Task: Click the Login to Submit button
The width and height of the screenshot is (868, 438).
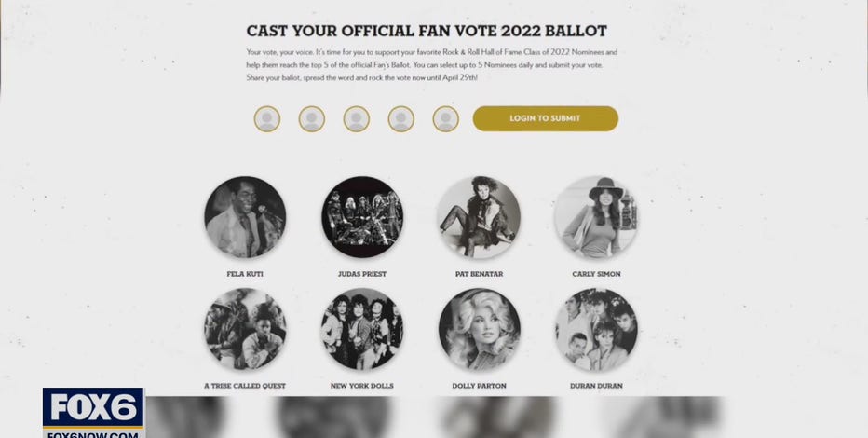Action: [545, 118]
